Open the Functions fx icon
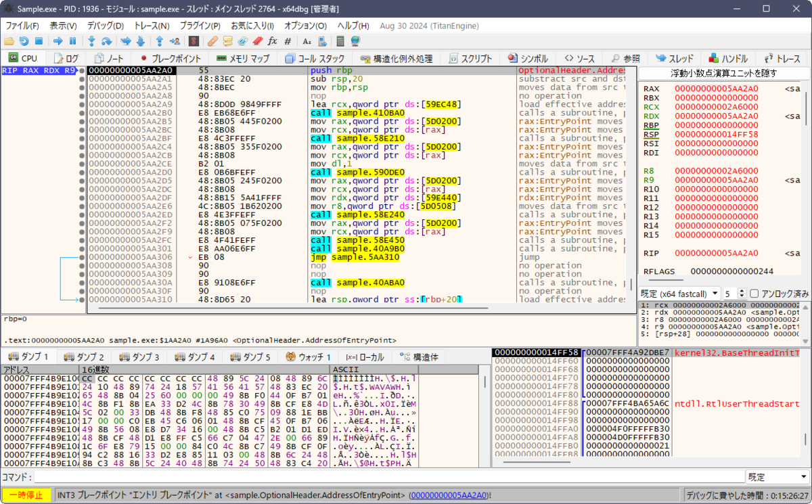The width and height of the screenshot is (812, 504). (272, 41)
